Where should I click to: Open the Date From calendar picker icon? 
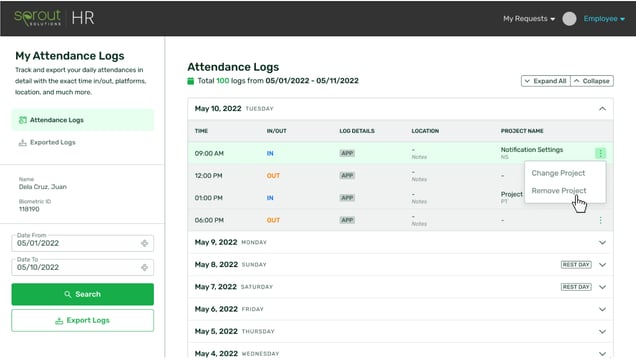(144, 243)
